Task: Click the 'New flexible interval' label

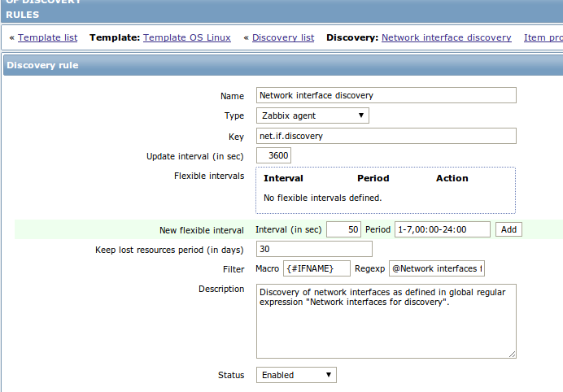Action: coord(202,230)
